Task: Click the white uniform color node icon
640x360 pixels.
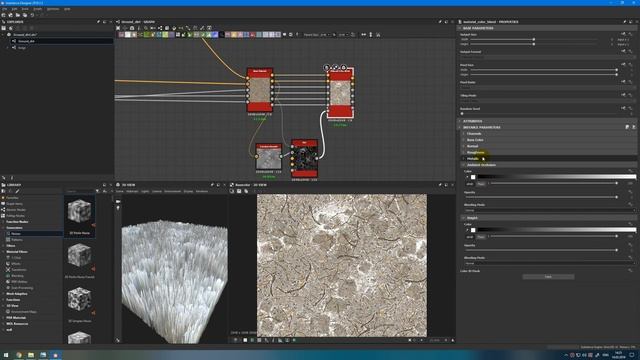Action: tap(127, 35)
